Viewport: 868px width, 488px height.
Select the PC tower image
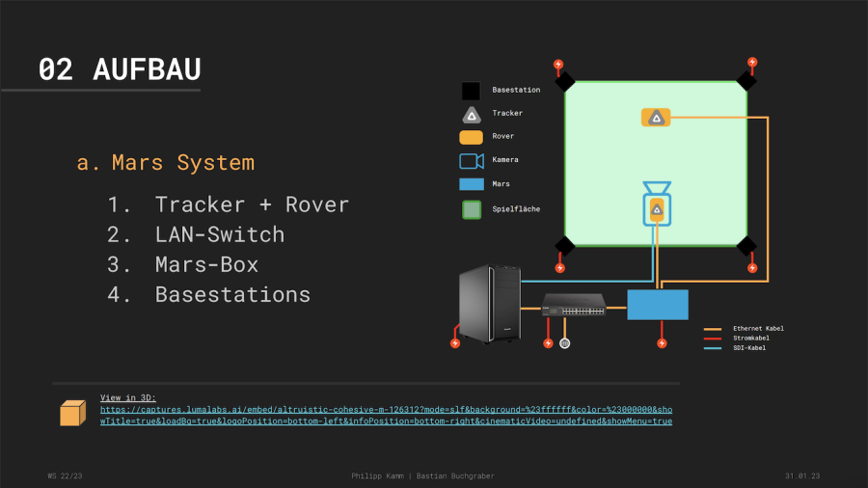click(x=489, y=304)
